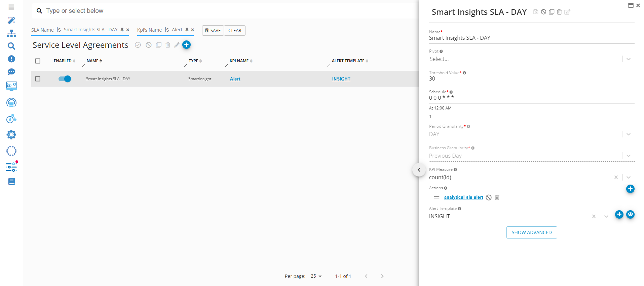Image resolution: width=644 pixels, height=286 pixels.
Task: Open the Per page 25 dropdown
Action: pyautogui.click(x=316, y=276)
